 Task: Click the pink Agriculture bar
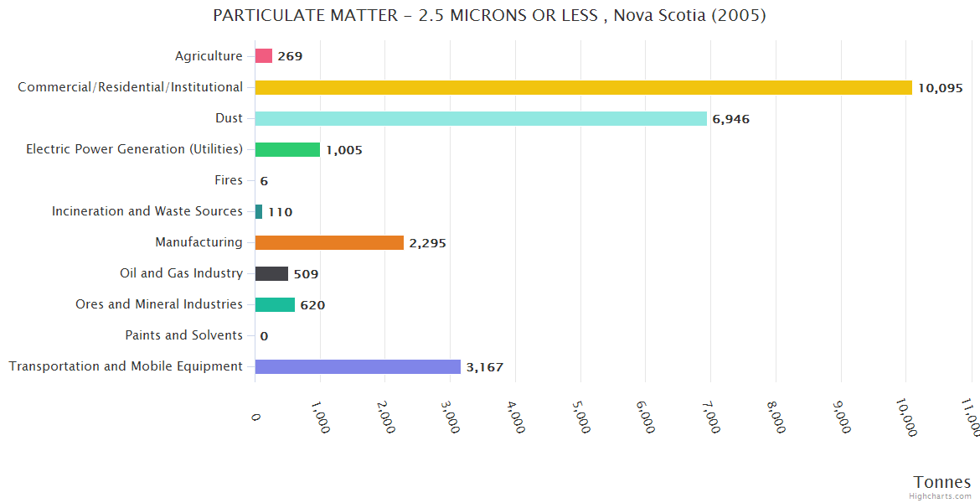pos(264,56)
